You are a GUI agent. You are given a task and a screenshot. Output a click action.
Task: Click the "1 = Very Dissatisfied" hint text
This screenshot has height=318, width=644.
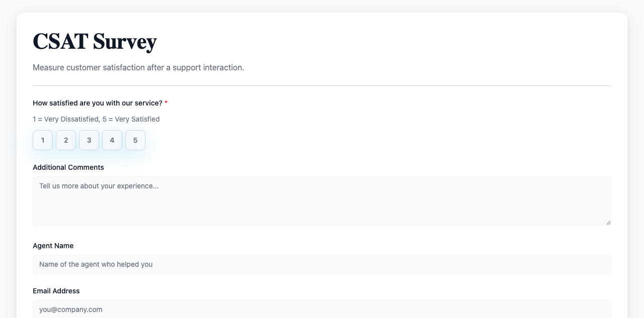[x=65, y=119]
